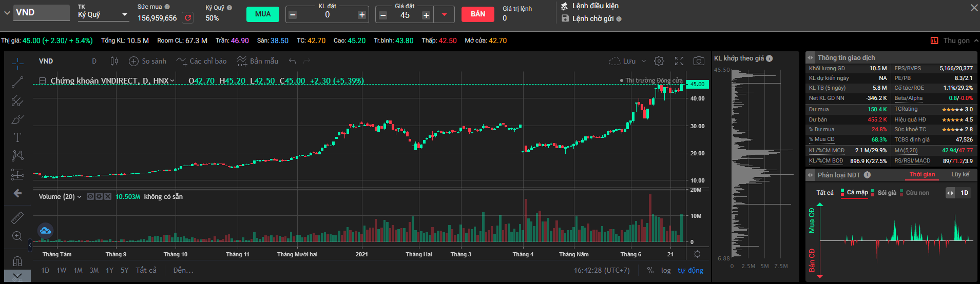Take a chart snapshot with camera icon
This screenshot has width=980, height=284.
click(699, 61)
